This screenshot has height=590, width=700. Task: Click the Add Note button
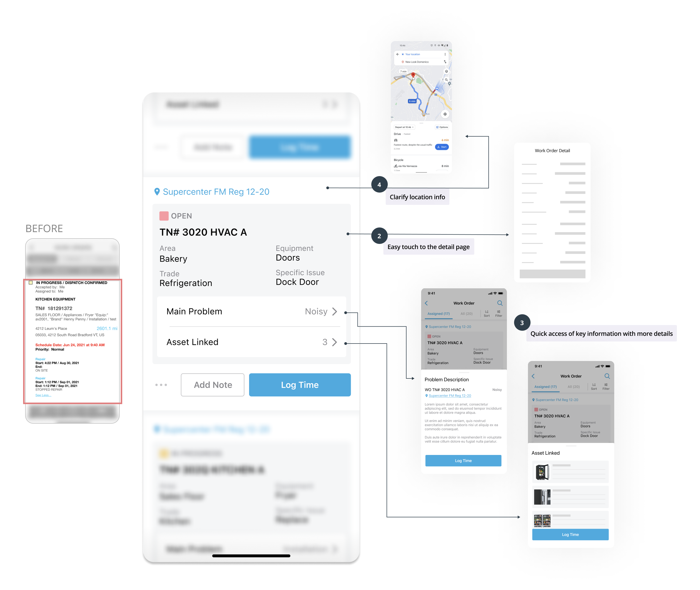pyautogui.click(x=213, y=385)
